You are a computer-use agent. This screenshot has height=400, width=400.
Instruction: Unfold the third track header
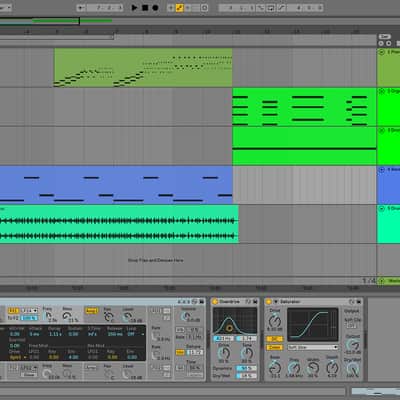382,130
